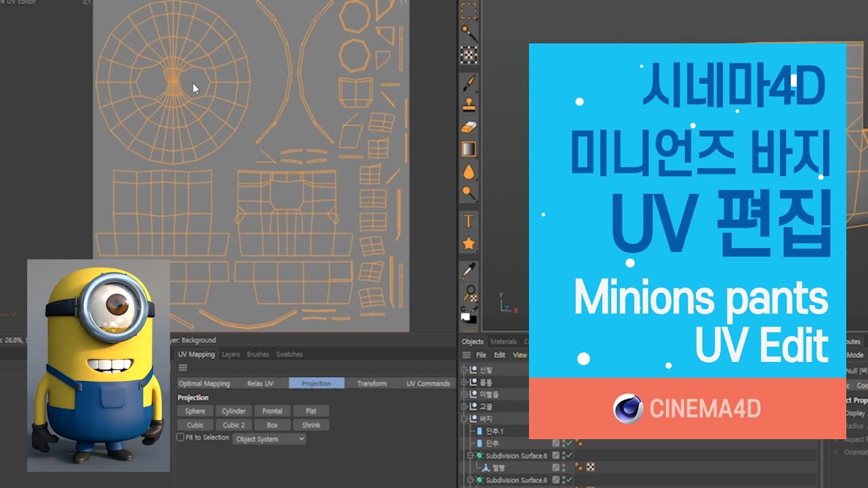The width and height of the screenshot is (868, 488).
Task: Toggle the visibility dots for 멜빵
Action: point(564,468)
